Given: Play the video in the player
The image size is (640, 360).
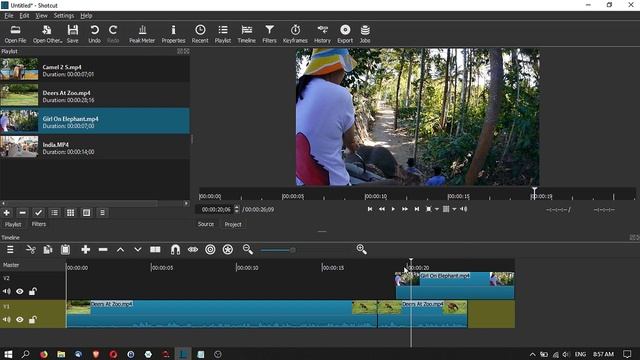Looking at the screenshot, I should (393, 209).
